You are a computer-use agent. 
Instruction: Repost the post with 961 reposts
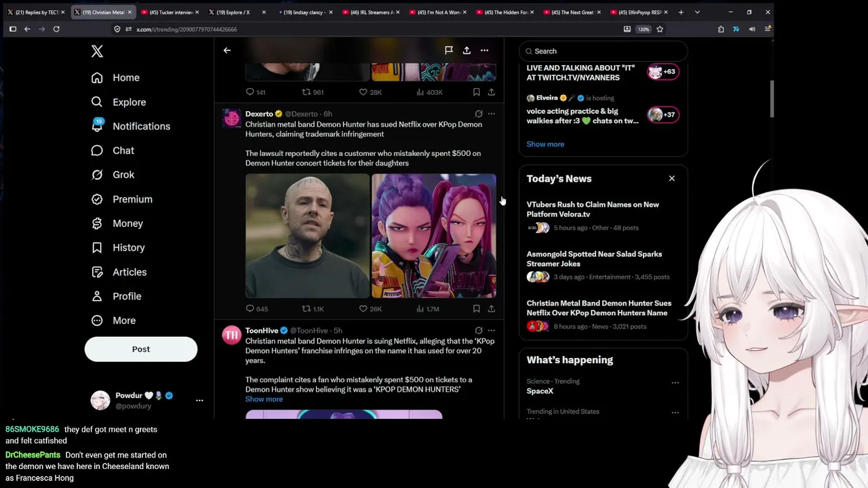click(313, 92)
